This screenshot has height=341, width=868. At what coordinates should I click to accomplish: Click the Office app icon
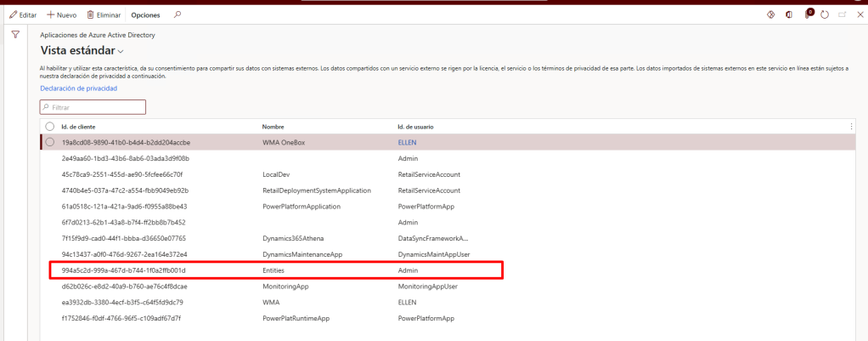coord(789,14)
